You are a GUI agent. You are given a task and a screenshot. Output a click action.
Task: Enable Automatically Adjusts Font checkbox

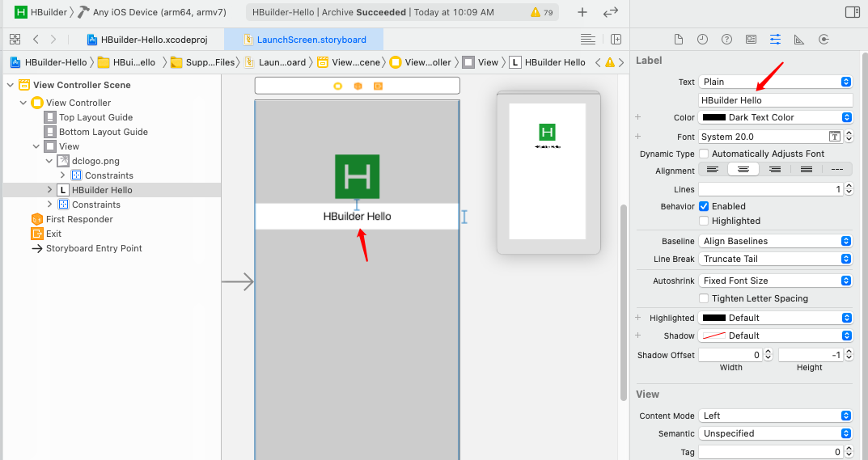pos(704,154)
